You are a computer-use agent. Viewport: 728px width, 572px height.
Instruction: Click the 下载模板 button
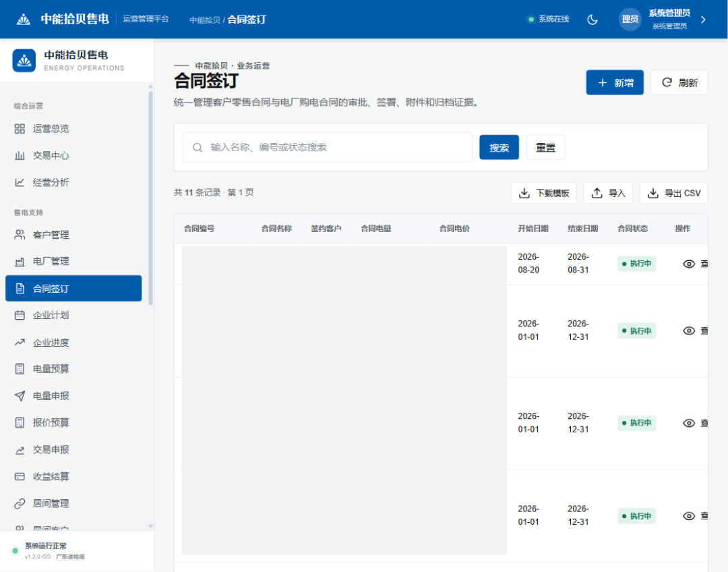coord(544,193)
